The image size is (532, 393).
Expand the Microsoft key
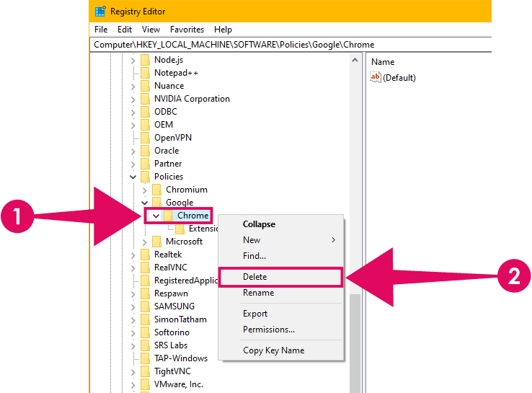tap(145, 242)
